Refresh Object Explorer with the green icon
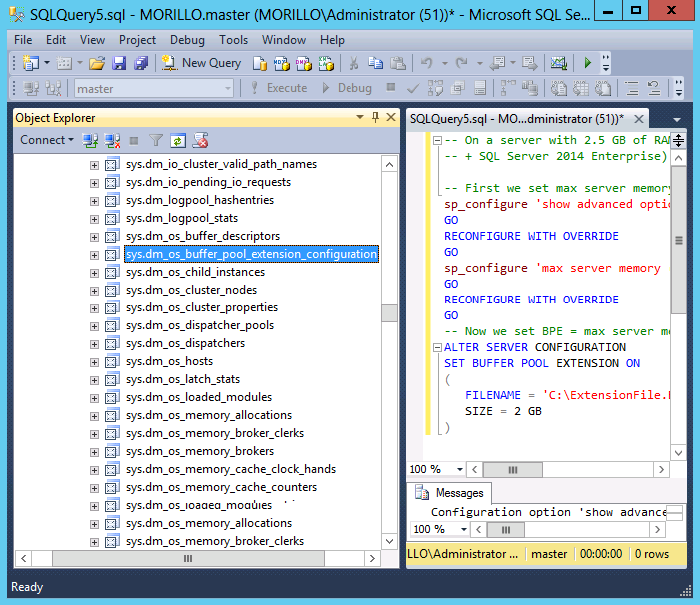Image resolution: width=700 pixels, height=605 pixels. pos(177,141)
